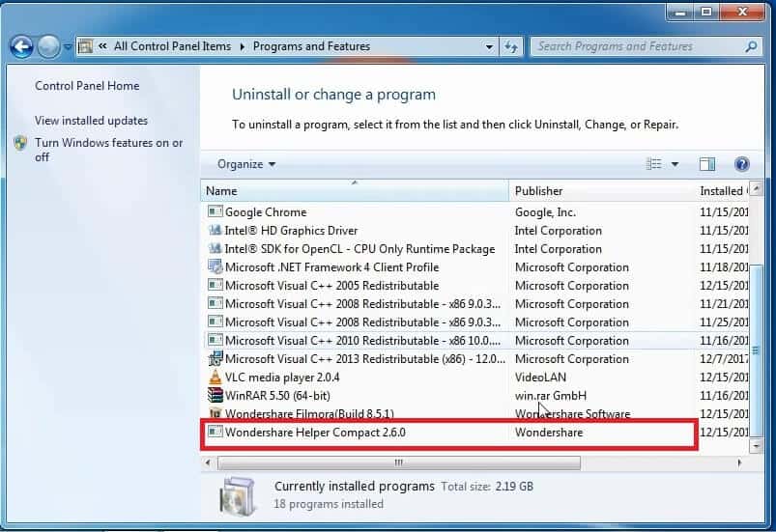Screen dimensions: 776x532
Task: Expand the breadcrumb arrow after All Control Panel Items
Action: (242, 47)
